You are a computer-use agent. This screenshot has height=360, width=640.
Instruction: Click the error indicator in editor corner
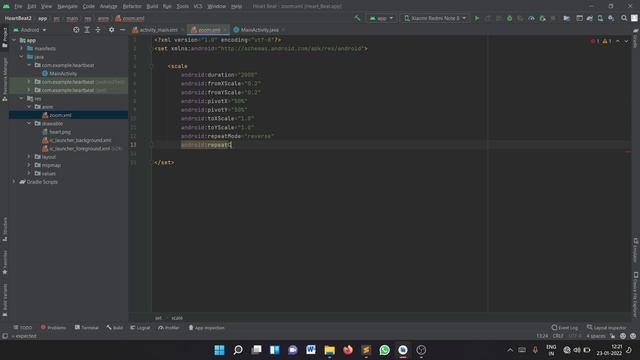tap(595, 41)
